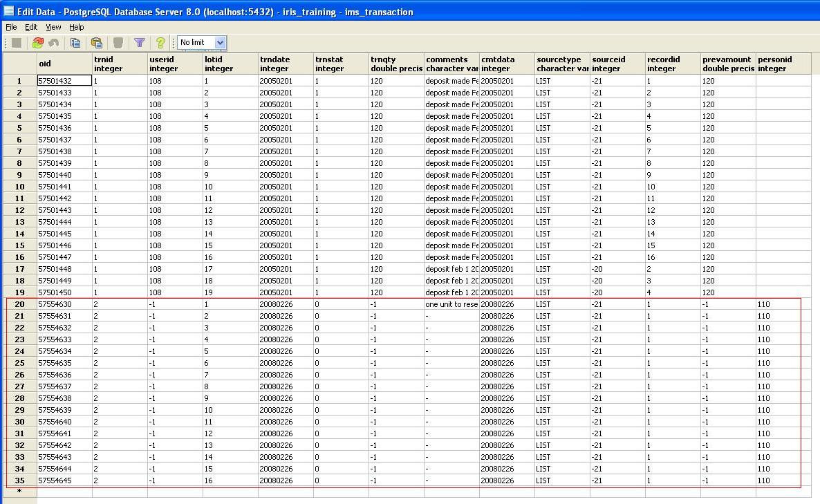Click oid cell 57554645
The height and width of the screenshot is (504, 820).
[x=64, y=480]
